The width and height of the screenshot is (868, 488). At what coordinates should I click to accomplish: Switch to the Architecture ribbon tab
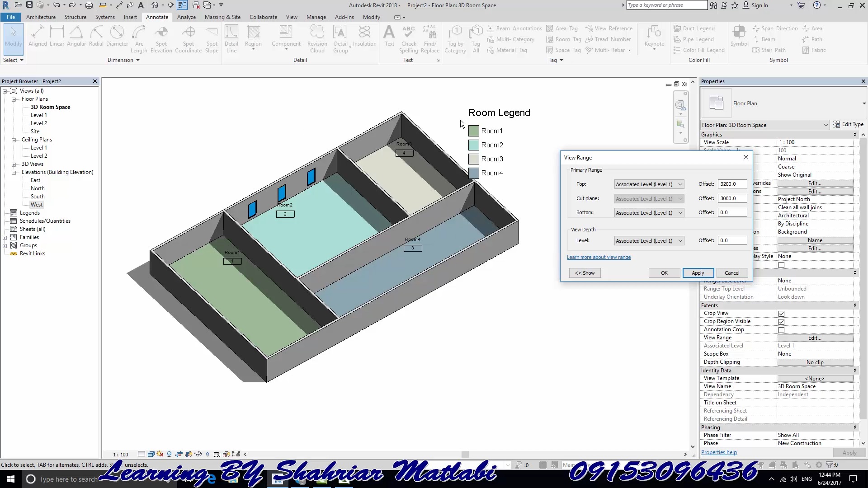(x=41, y=17)
